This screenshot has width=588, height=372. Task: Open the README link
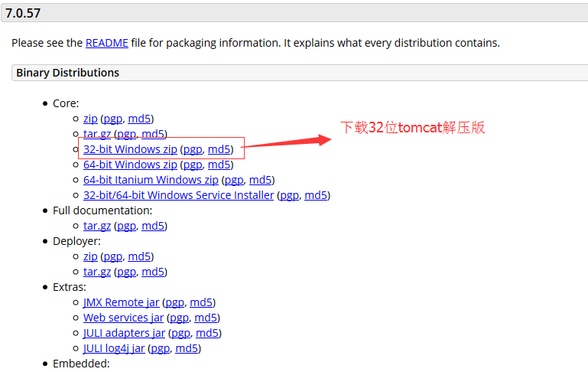(x=107, y=43)
